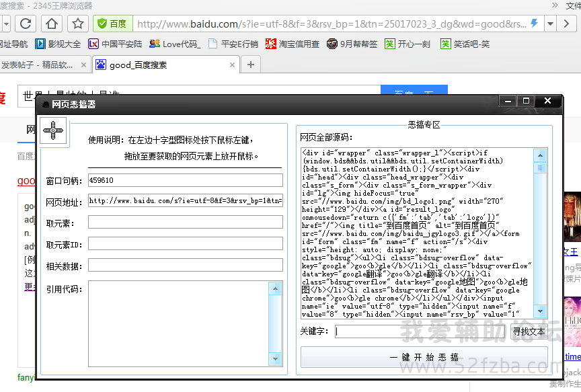Open the dropdown arrow beside back button
The image size is (581, 392).
click(x=6, y=24)
